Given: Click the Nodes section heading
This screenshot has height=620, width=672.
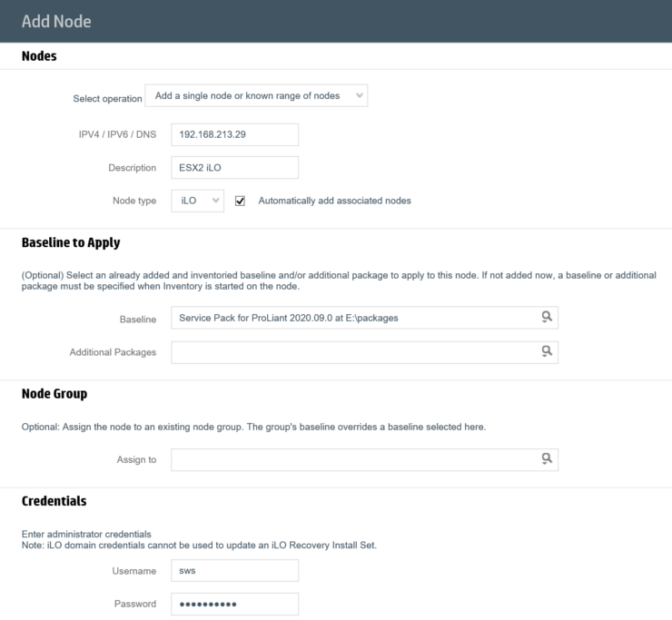Looking at the screenshot, I should tap(39, 56).
